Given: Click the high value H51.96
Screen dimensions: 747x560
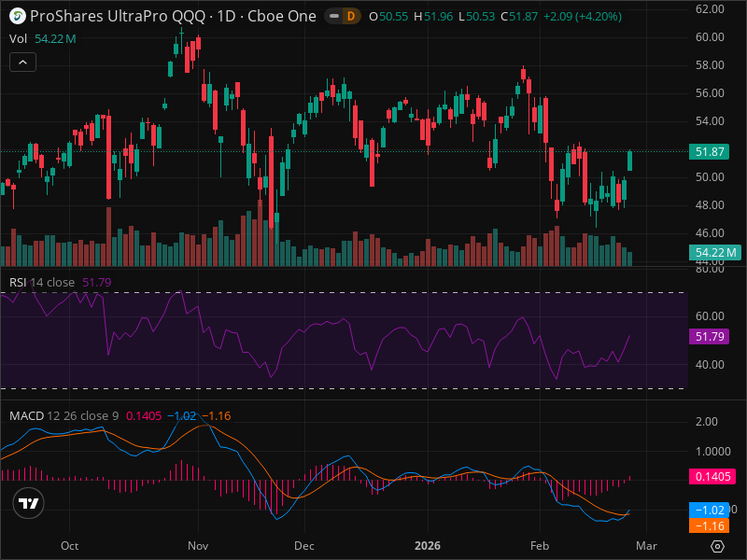Looking at the screenshot, I should (433, 17).
